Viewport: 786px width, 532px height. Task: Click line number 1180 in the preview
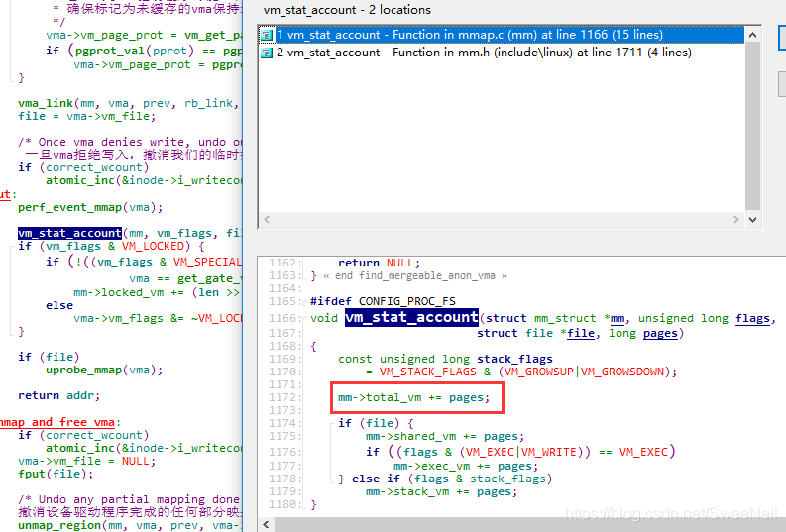click(x=284, y=504)
